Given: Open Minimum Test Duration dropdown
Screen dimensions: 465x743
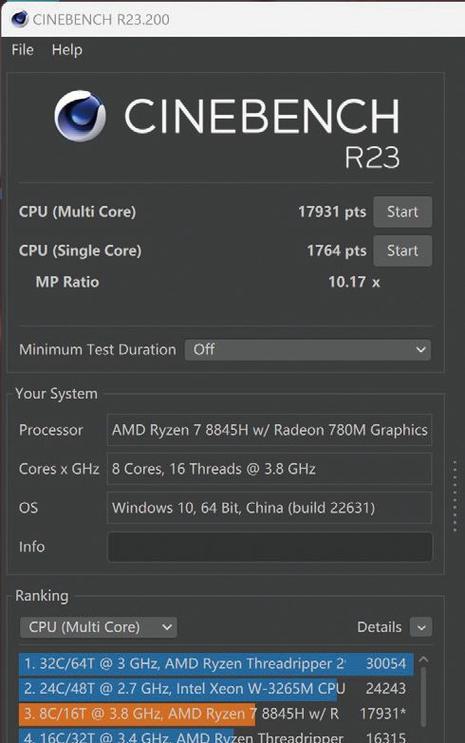Looking at the screenshot, I should tap(308, 350).
